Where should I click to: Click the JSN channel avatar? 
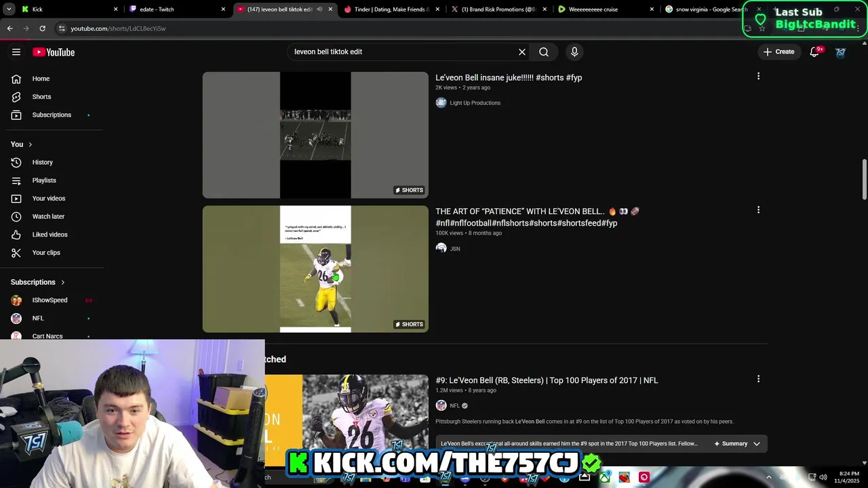(x=441, y=249)
